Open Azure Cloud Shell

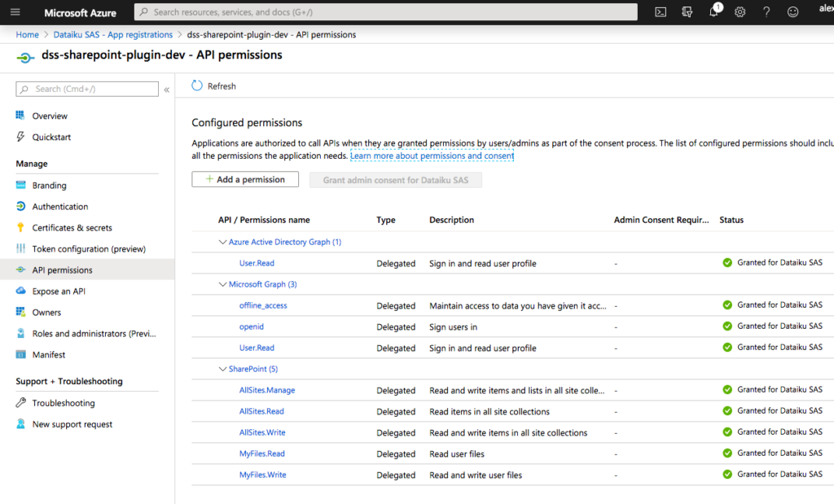[x=661, y=11]
